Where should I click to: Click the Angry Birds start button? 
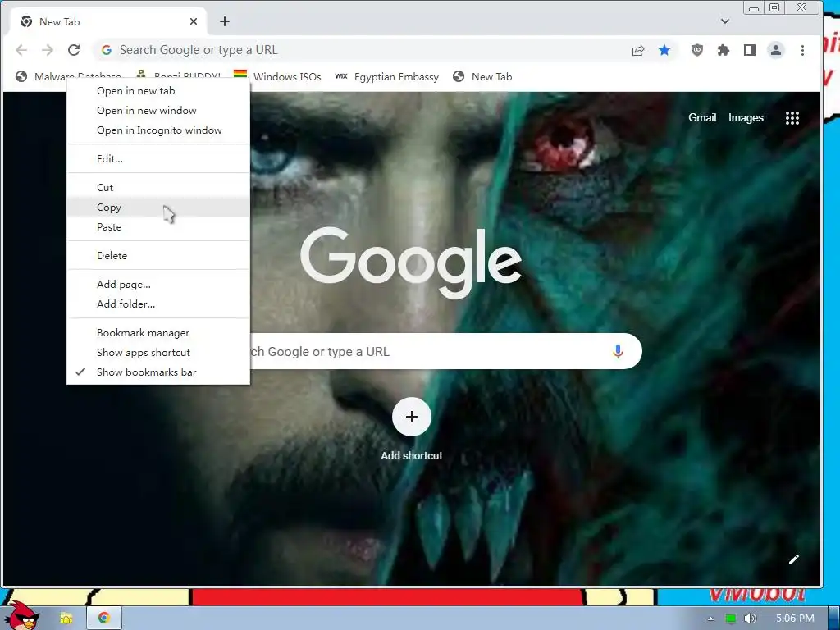[x=22, y=615]
